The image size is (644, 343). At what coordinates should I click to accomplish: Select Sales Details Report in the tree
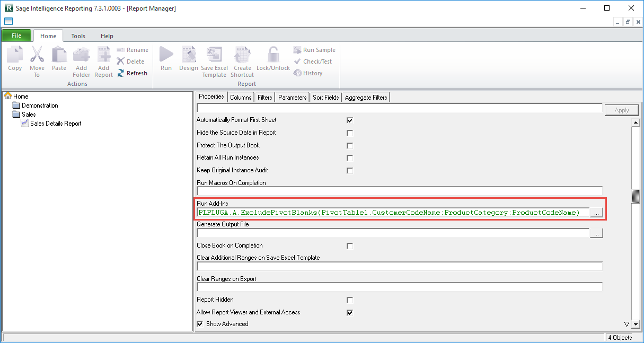[51, 124]
